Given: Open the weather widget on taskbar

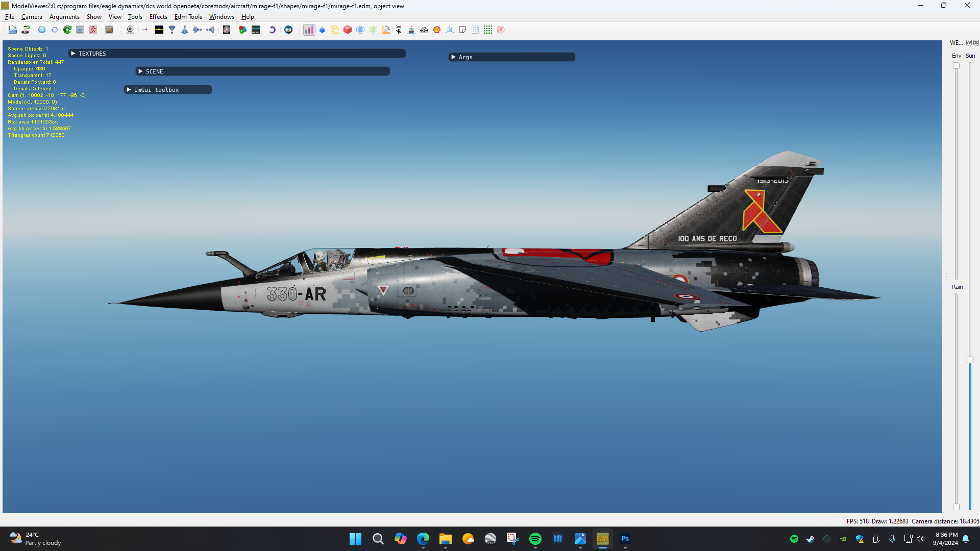Looking at the screenshot, I should 36,539.
